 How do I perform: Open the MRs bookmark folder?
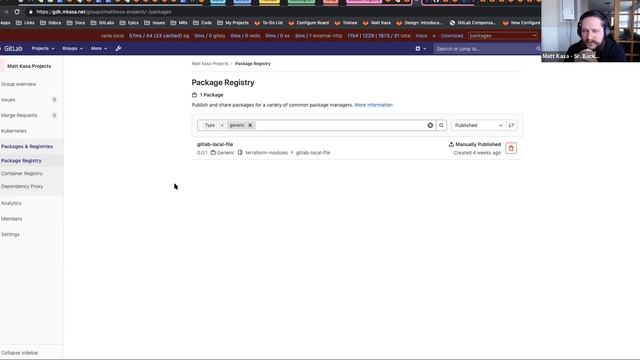point(179,23)
